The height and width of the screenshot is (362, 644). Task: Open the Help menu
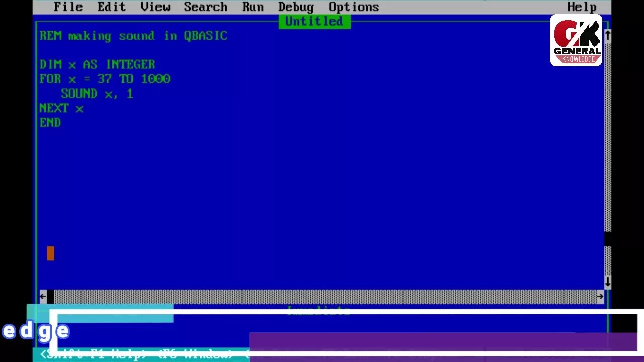click(582, 7)
